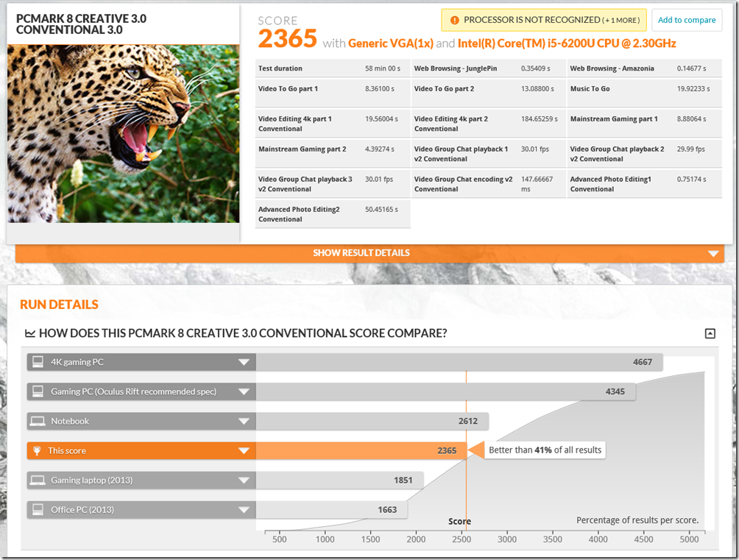Click the 4667 score bar

[x=459, y=362]
